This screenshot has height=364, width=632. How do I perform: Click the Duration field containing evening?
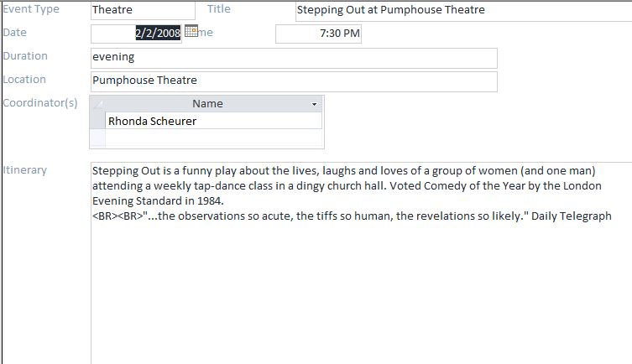click(x=294, y=58)
